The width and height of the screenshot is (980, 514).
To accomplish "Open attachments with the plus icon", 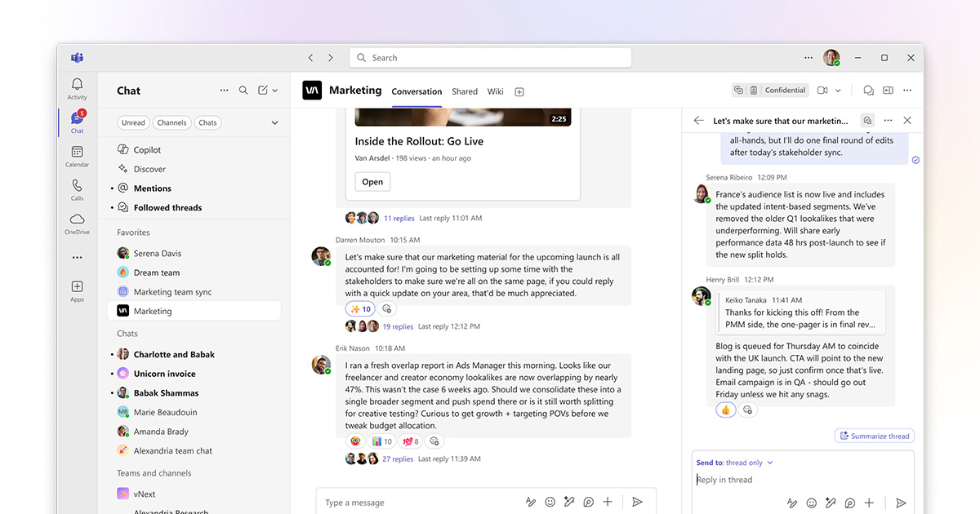I will tap(608, 502).
